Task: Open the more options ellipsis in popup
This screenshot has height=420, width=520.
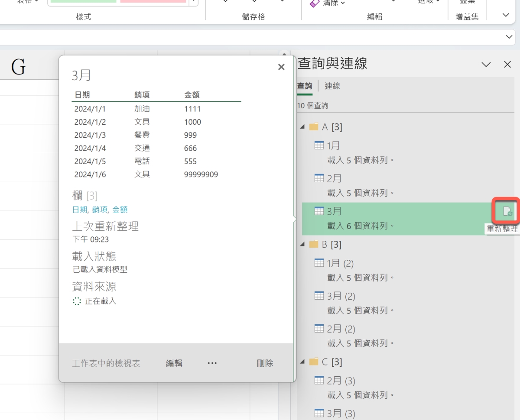Action: (212, 363)
